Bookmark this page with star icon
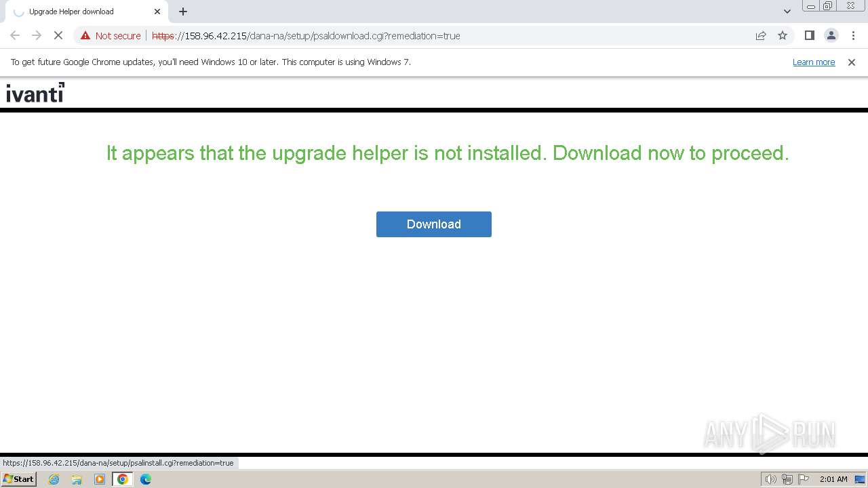 point(783,36)
